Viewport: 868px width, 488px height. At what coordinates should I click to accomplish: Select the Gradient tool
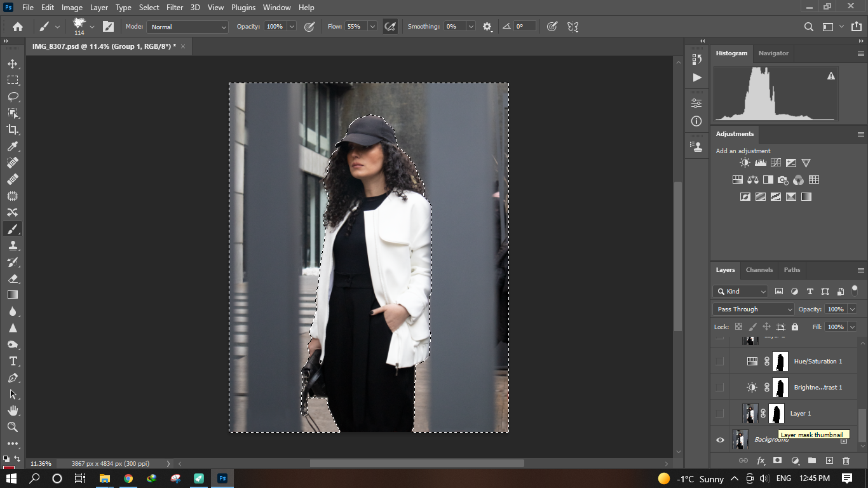click(13, 295)
